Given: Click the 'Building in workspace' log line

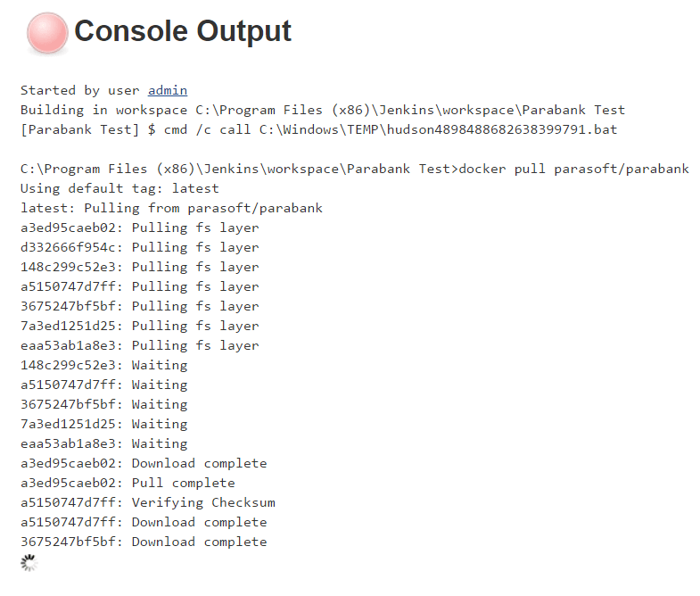Looking at the screenshot, I should point(323,111).
